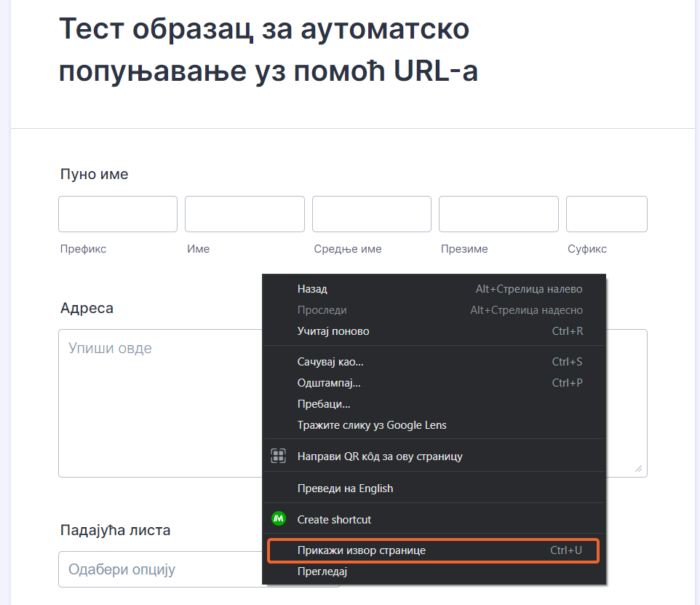Click the Презиме last name field
This screenshot has width=700, height=605.
(x=499, y=214)
